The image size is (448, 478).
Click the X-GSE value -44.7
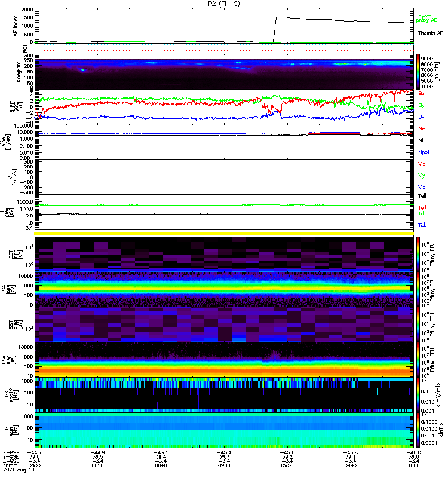(35, 453)
